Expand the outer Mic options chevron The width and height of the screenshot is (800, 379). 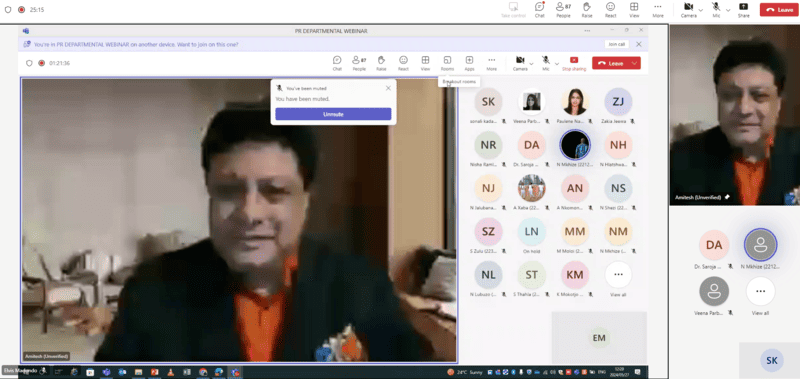coord(728,10)
